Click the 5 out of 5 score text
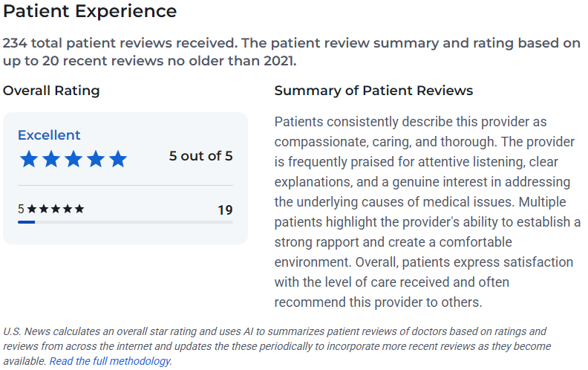 (200, 156)
